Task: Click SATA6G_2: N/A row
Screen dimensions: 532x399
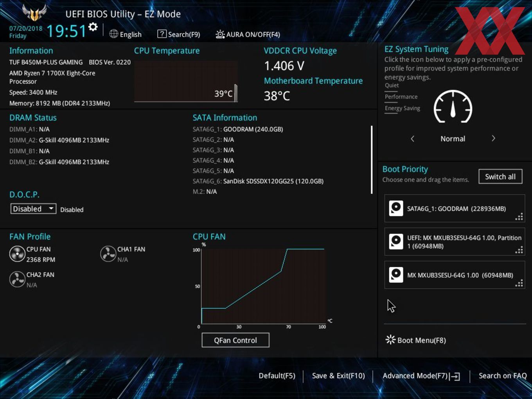Action: tap(213, 140)
